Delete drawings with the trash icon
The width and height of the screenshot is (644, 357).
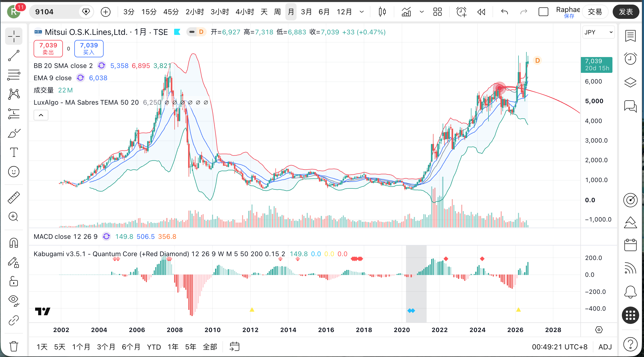click(14, 346)
